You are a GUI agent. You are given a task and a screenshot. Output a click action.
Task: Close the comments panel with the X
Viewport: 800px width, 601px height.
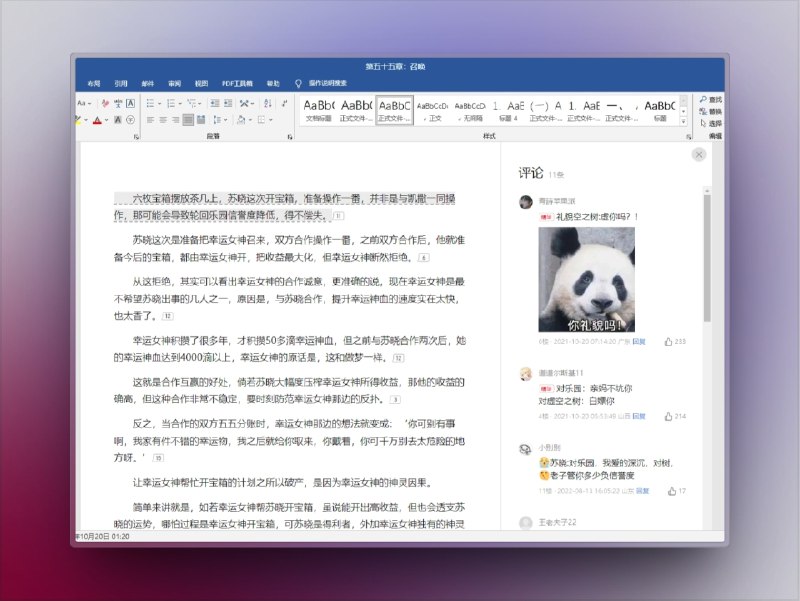698,154
